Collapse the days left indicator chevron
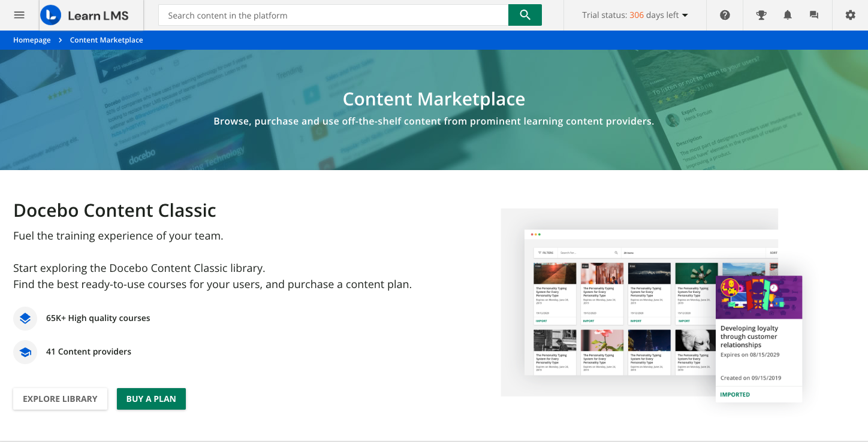The image size is (868, 442). tap(684, 16)
